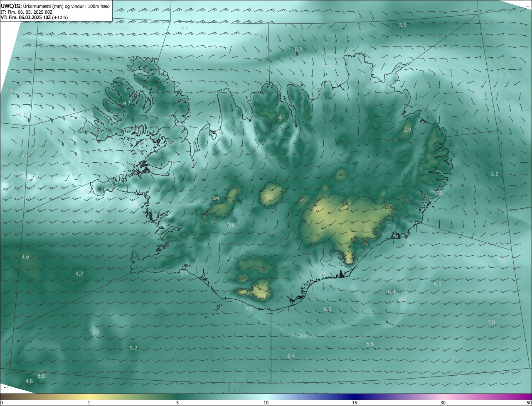
Task: Click the 10.1 value label off the west coast
Action: tap(21, 113)
